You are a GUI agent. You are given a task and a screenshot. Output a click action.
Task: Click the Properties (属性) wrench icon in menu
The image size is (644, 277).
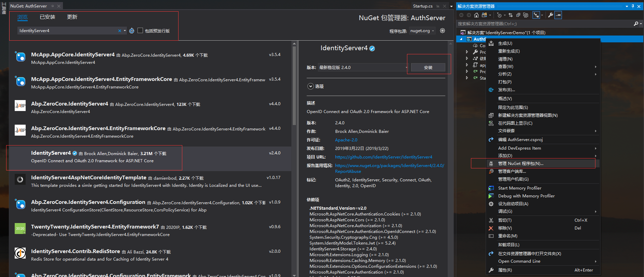click(x=491, y=270)
